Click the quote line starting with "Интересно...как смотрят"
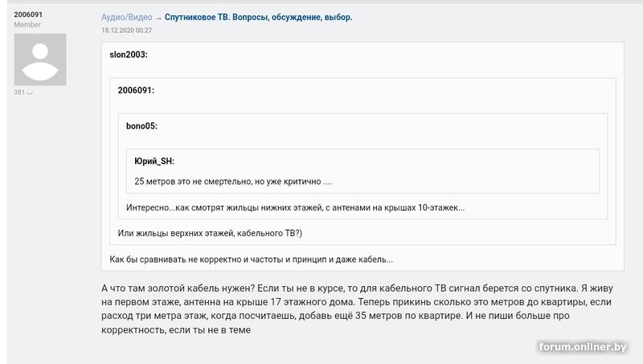 (x=295, y=208)
